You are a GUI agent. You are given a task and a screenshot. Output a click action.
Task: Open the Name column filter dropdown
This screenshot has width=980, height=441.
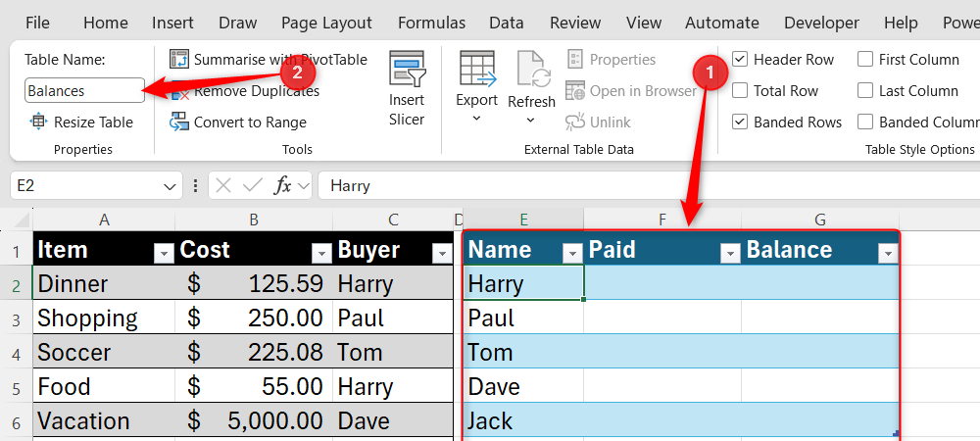point(572,253)
